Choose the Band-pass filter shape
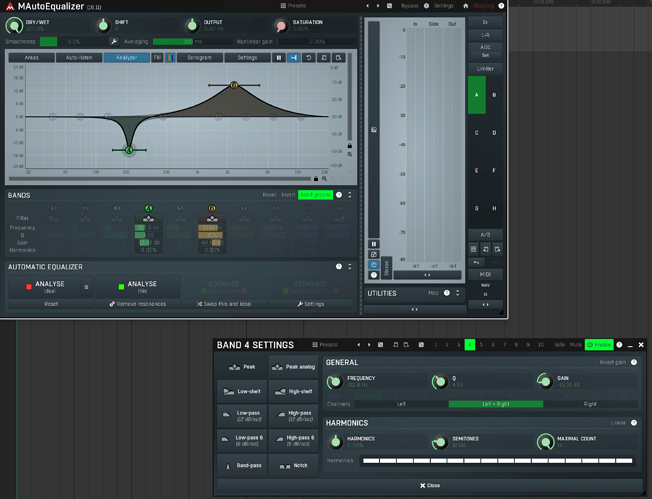This screenshot has width=652, height=499. point(242,466)
